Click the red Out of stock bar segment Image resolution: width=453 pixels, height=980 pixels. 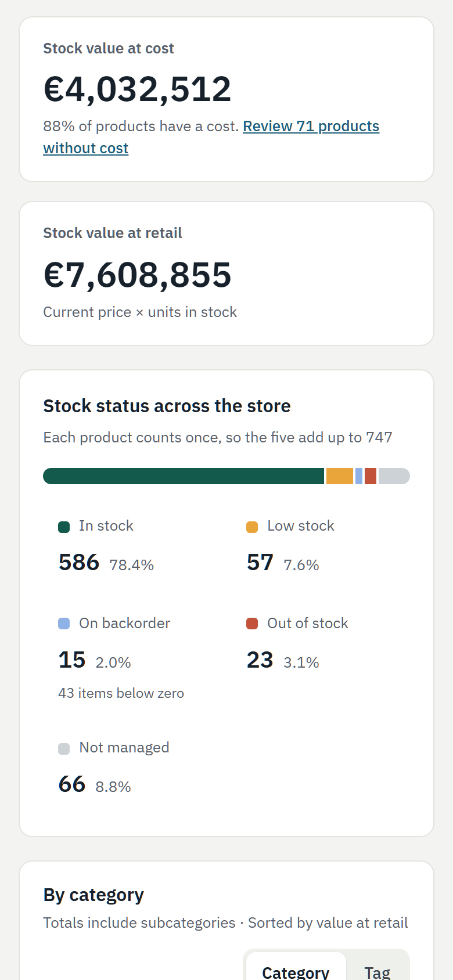tap(371, 476)
